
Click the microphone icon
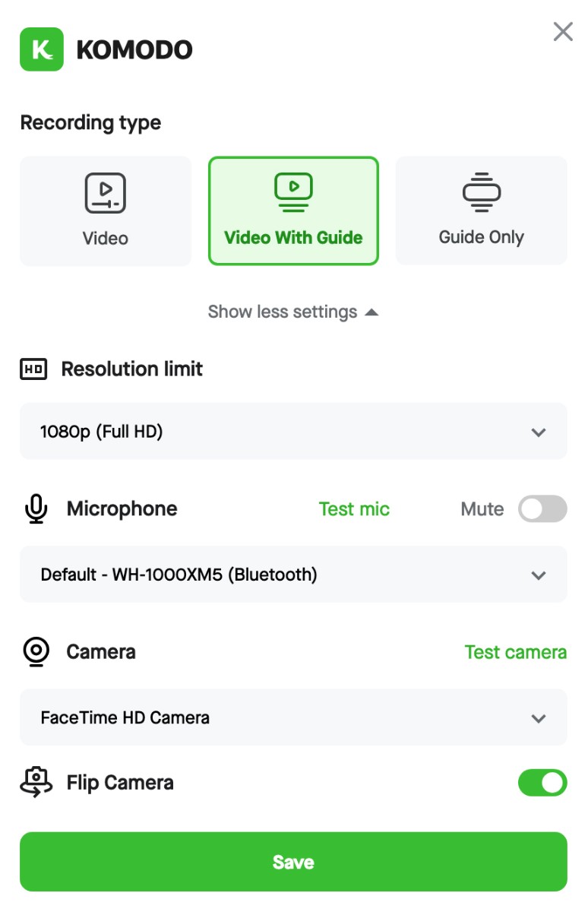click(36, 509)
